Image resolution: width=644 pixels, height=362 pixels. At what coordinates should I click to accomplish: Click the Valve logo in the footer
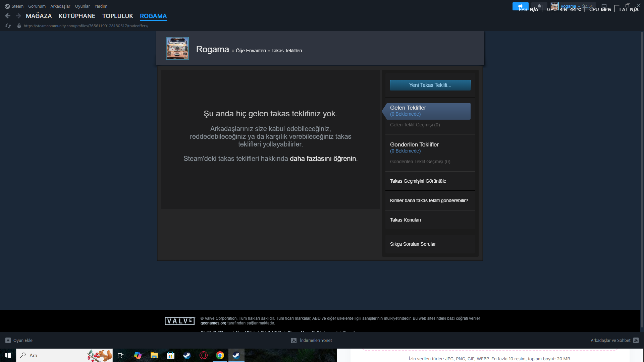[x=180, y=321]
